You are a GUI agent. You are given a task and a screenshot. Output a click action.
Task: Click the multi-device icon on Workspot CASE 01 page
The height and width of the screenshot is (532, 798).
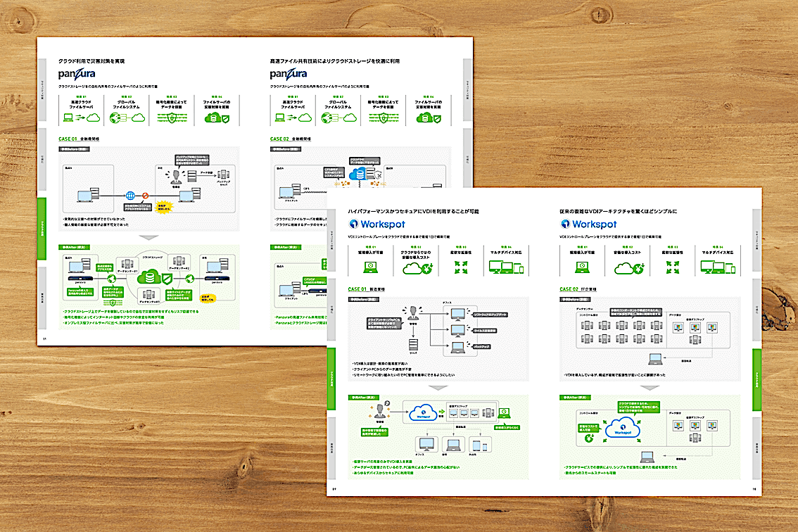506,267
